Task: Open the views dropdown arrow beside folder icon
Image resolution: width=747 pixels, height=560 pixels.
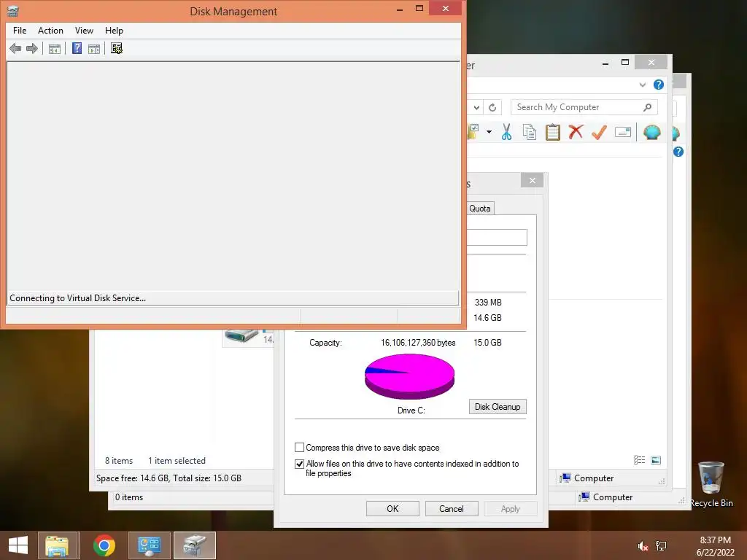Action: [x=489, y=132]
